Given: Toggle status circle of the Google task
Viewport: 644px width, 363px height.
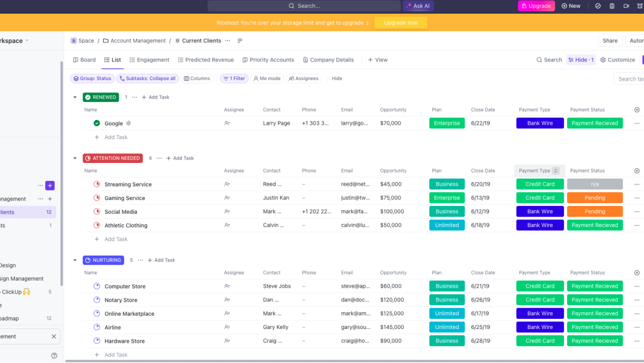Looking at the screenshot, I should 97,124.
